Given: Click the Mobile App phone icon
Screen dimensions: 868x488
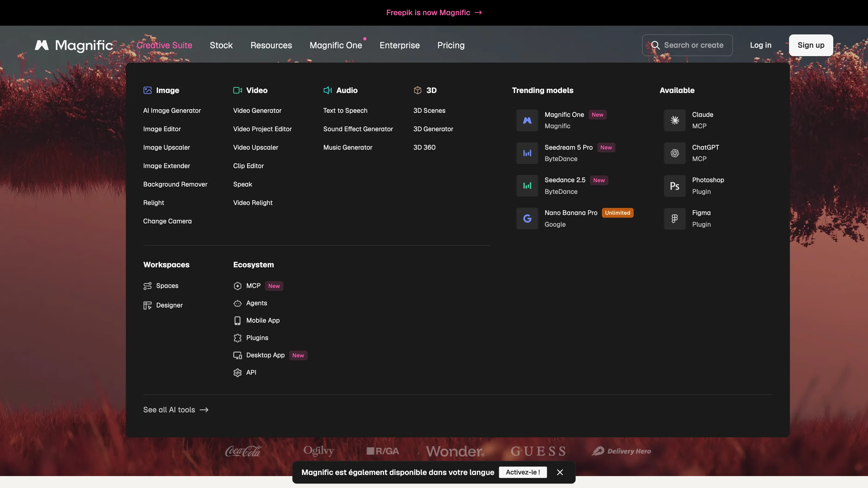Looking at the screenshot, I should (x=238, y=321).
